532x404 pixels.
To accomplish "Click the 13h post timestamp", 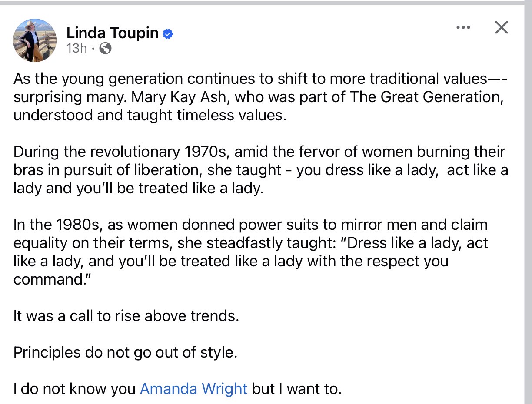I will click(x=76, y=48).
